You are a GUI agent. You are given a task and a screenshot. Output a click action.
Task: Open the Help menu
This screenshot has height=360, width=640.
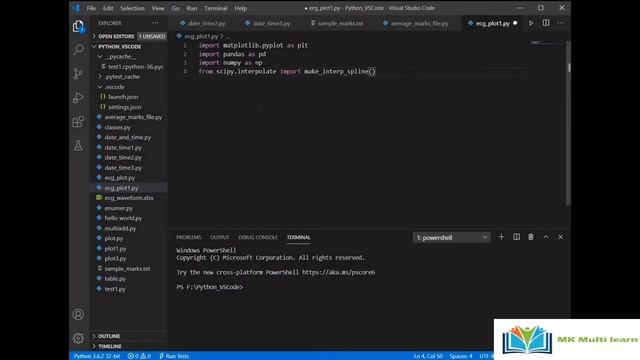(x=240, y=8)
